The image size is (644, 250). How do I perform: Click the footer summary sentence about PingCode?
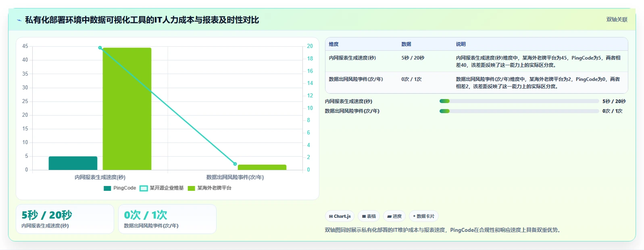(x=444, y=230)
